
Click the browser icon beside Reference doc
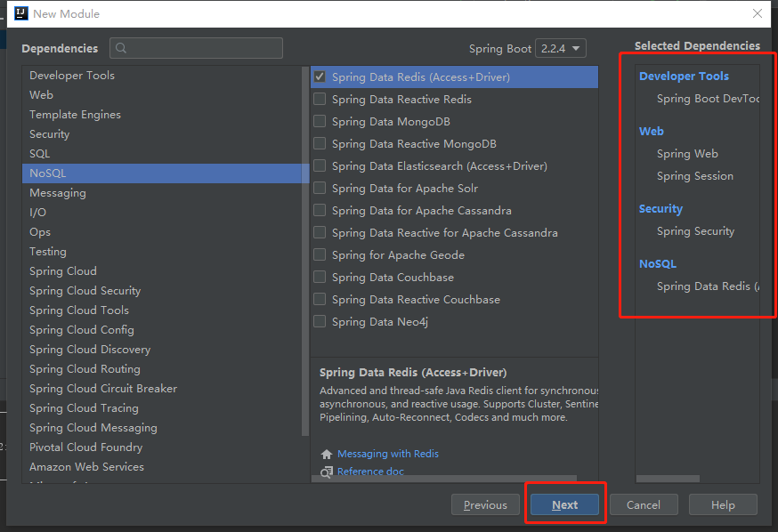pyautogui.click(x=326, y=472)
